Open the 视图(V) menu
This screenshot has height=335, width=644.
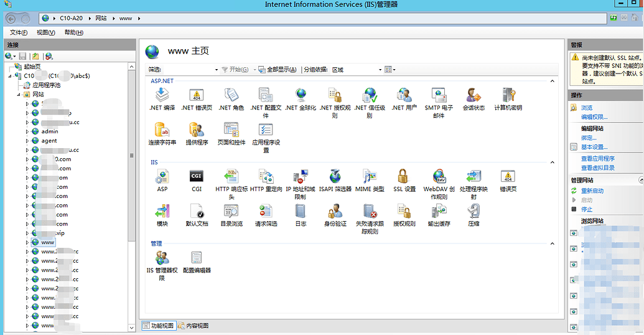(45, 32)
